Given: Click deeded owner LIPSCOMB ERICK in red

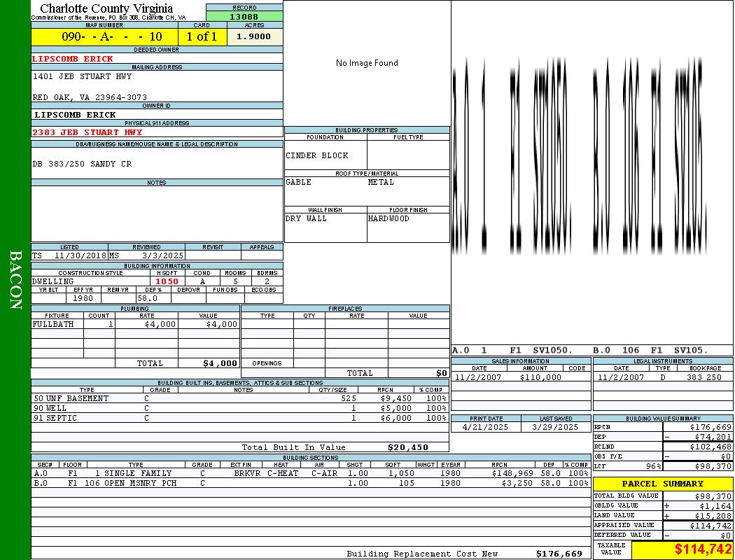Looking at the screenshot, I should [73, 59].
